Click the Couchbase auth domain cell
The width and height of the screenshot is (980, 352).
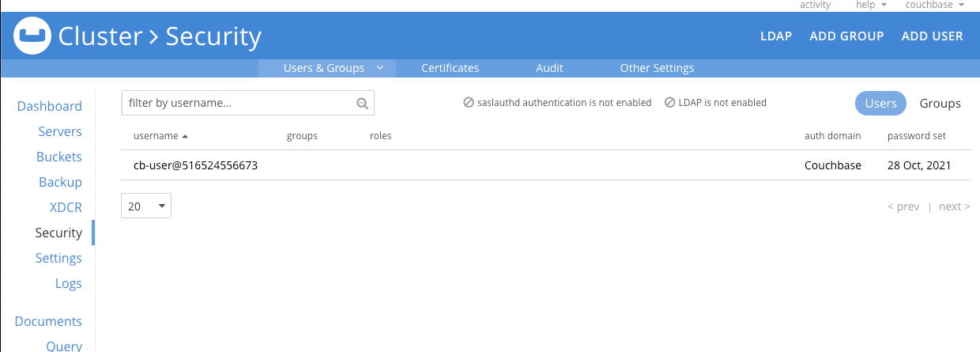pyautogui.click(x=833, y=165)
